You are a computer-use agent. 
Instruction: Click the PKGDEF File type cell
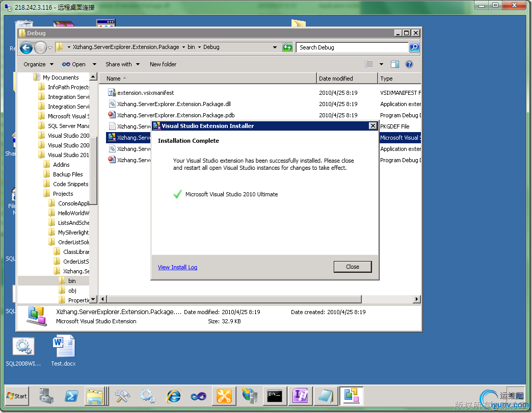point(394,126)
